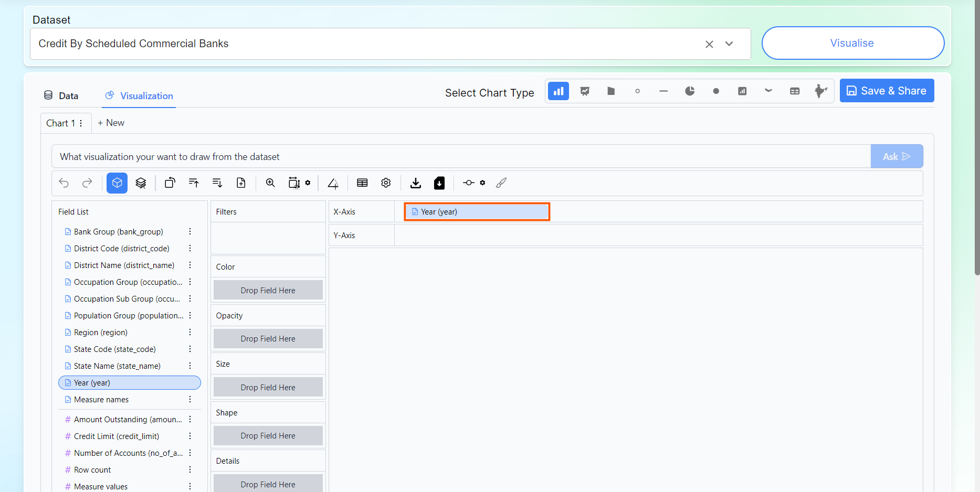Toggle the aggregation cube button
This screenshot has width=980, height=492.
tap(117, 183)
